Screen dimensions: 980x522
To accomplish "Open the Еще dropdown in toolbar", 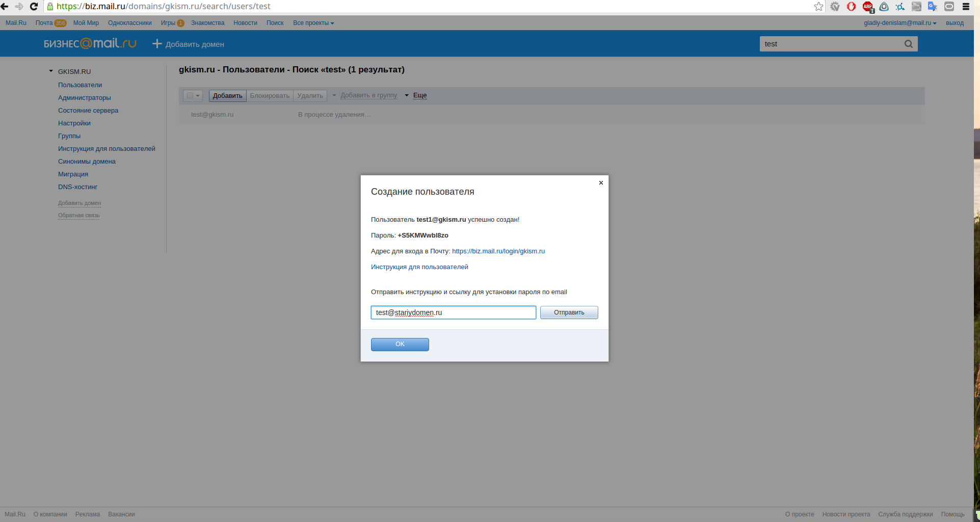I will pos(419,95).
